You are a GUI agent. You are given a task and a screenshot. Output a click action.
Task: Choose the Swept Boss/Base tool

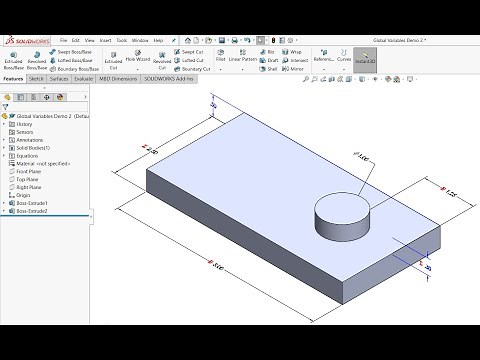pos(70,52)
